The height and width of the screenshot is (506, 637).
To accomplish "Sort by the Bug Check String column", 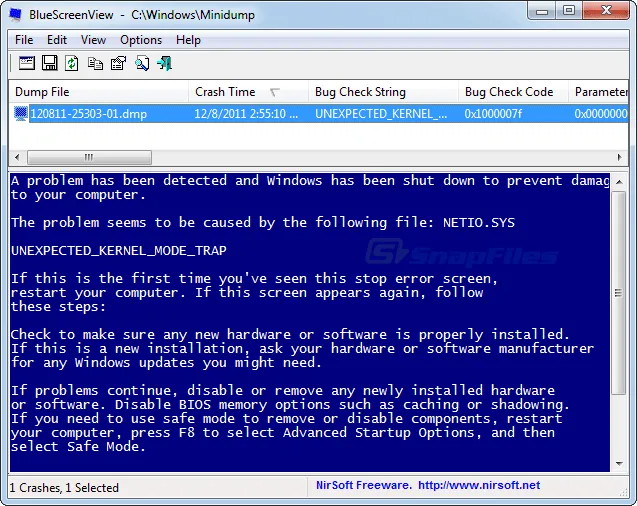I will tap(383, 92).
